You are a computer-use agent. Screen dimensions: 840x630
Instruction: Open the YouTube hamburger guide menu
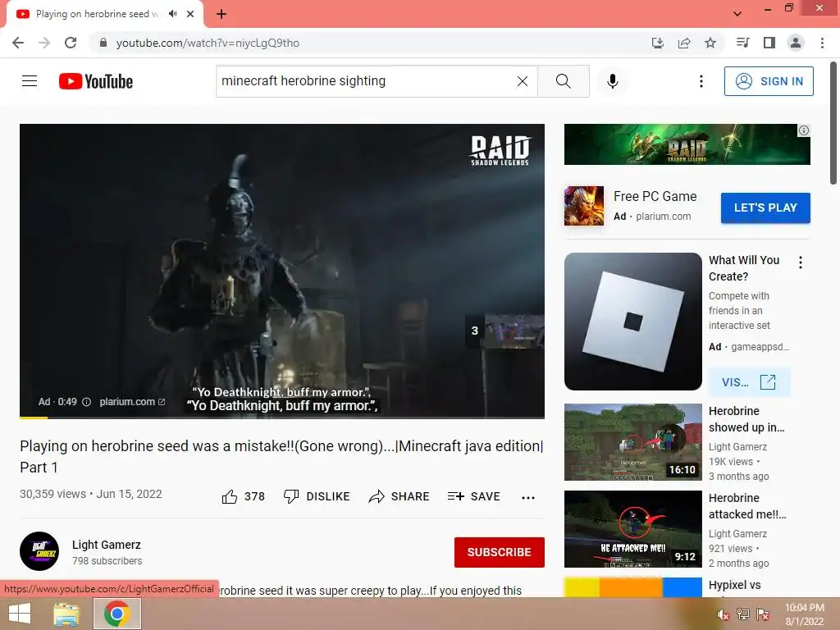coord(30,81)
